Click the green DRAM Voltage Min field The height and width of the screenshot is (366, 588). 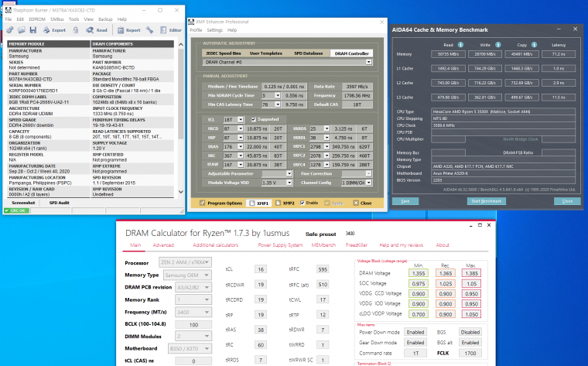tap(419, 273)
